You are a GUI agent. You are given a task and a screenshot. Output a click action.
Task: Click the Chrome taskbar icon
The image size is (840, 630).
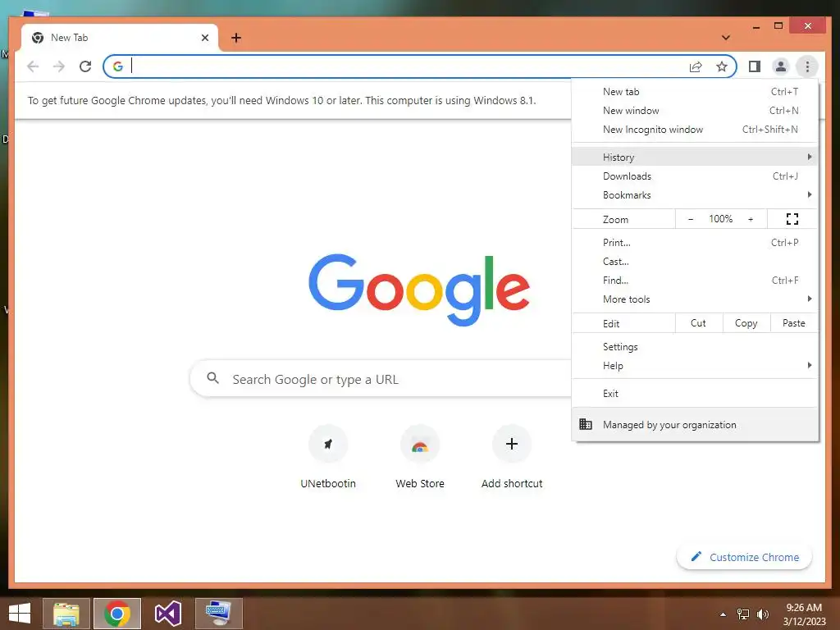pyautogui.click(x=117, y=614)
